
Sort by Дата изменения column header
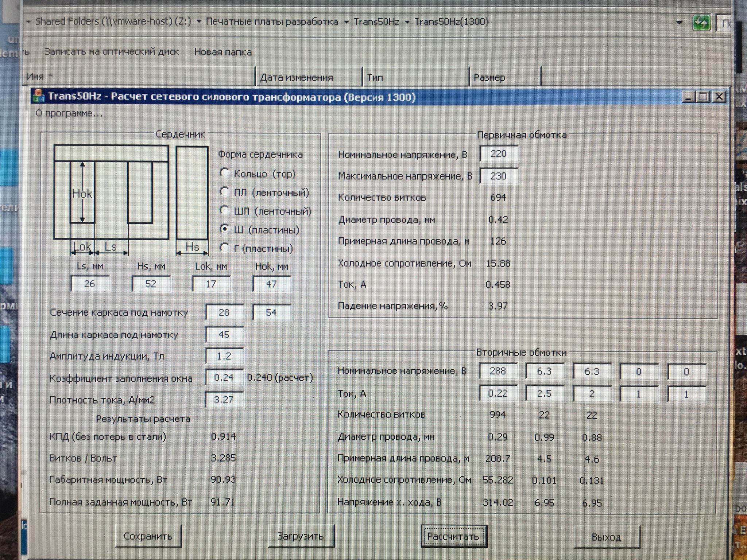click(309, 77)
